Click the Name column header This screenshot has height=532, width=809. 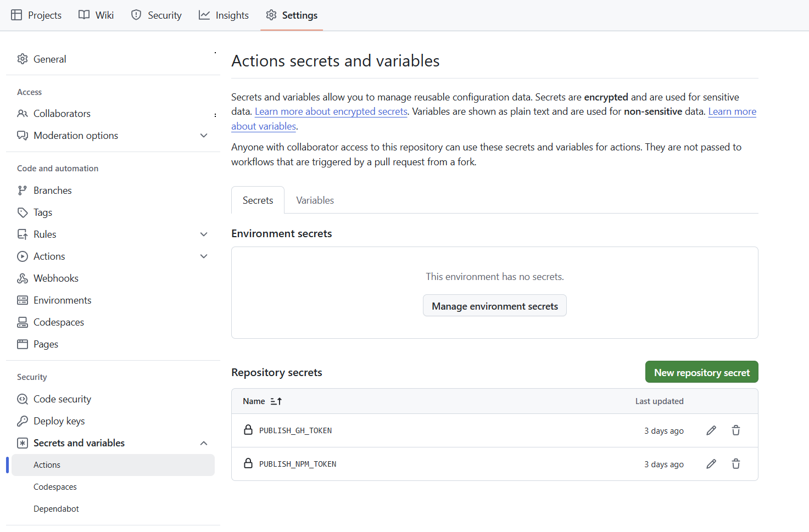pos(254,401)
